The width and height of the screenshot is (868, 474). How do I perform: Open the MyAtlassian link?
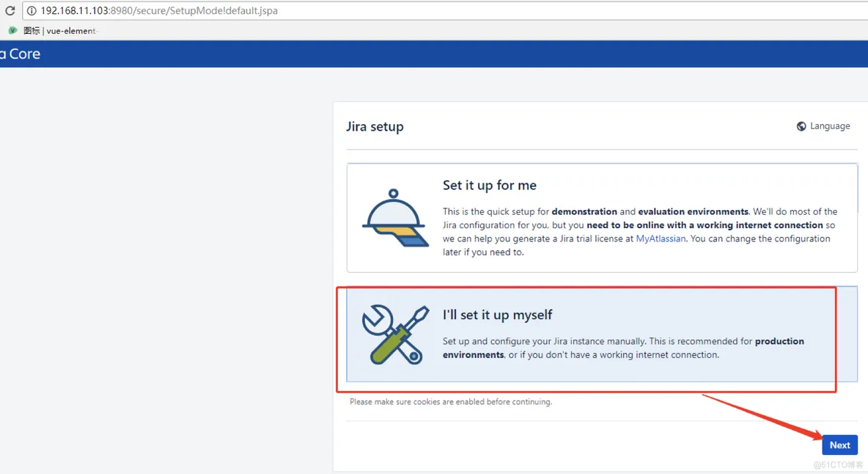click(x=661, y=238)
